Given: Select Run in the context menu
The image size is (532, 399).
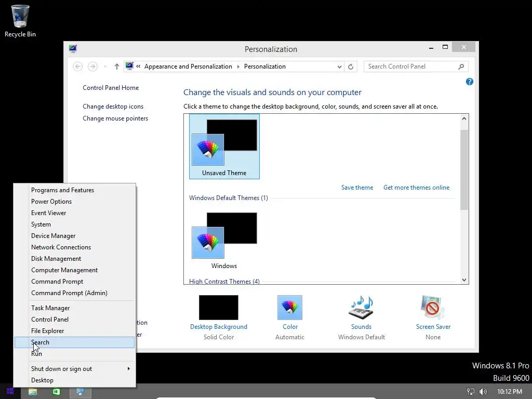Looking at the screenshot, I should coord(75,353).
